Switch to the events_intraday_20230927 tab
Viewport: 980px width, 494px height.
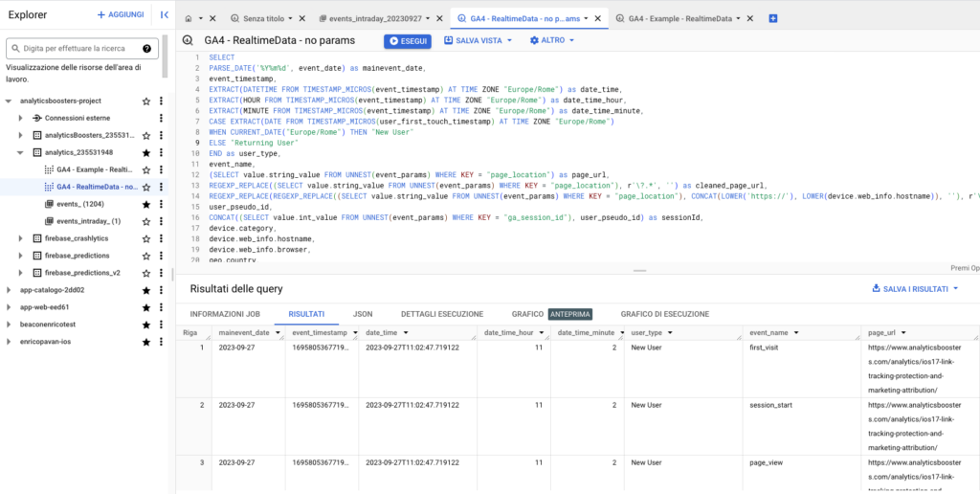(376, 19)
